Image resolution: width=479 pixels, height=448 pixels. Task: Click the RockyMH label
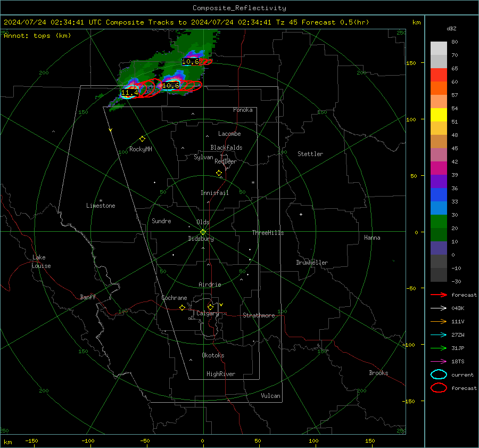click(x=141, y=149)
